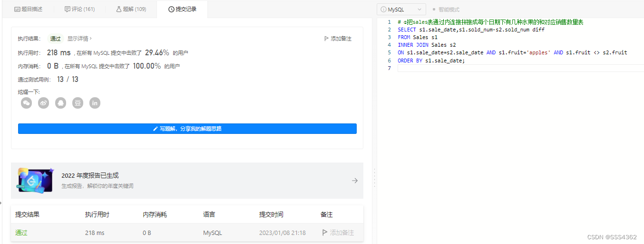The width and height of the screenshot is (644, 244).
Task: Click the ORDER BY s1.sale_date line
Action: pyautogui.click(x=431, y=61)
